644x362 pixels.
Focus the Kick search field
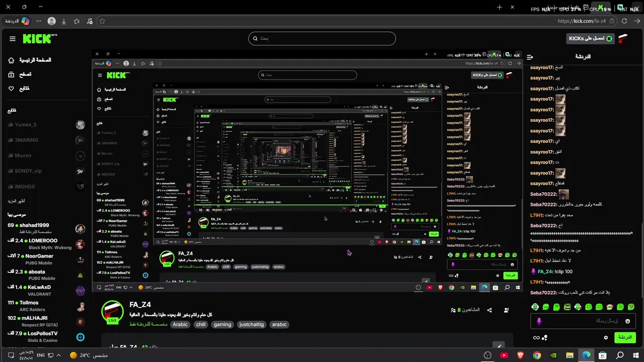[322, 38]
